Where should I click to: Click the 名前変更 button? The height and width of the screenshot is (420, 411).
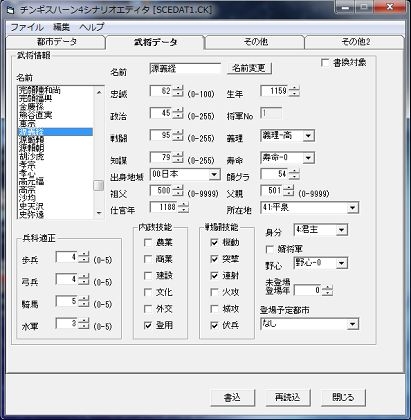(249, 68)
